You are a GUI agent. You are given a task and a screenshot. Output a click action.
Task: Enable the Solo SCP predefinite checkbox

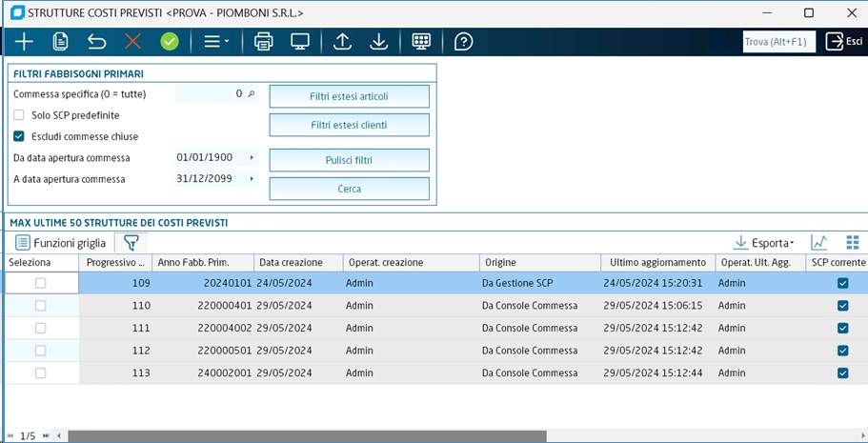click(19, 115)
